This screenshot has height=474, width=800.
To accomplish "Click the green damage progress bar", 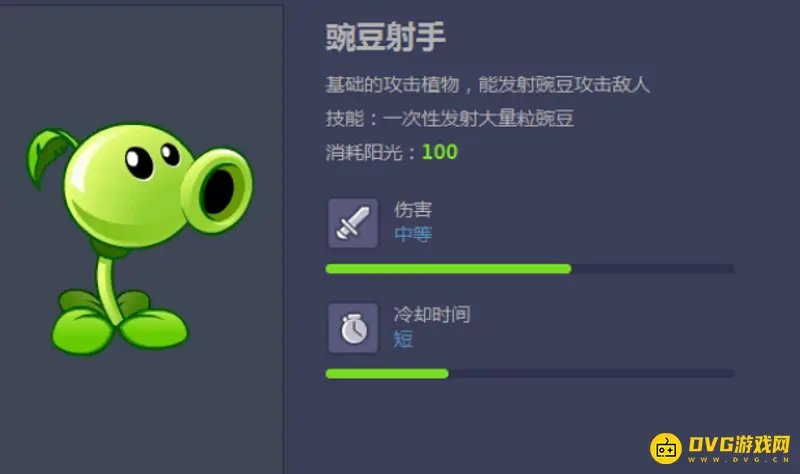I will point(448,269).
